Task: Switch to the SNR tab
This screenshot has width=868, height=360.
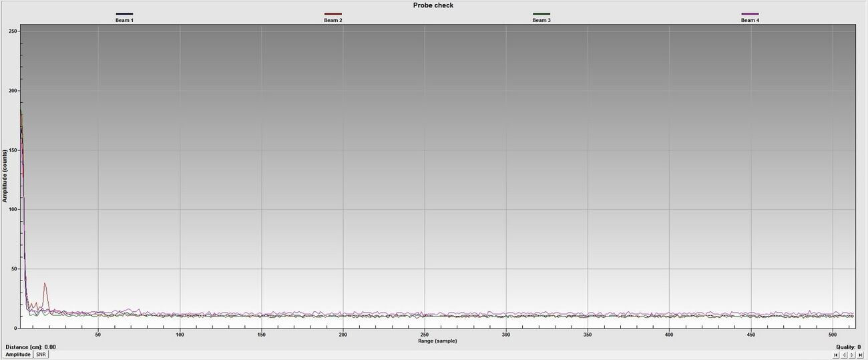Action: pos(41,355)
